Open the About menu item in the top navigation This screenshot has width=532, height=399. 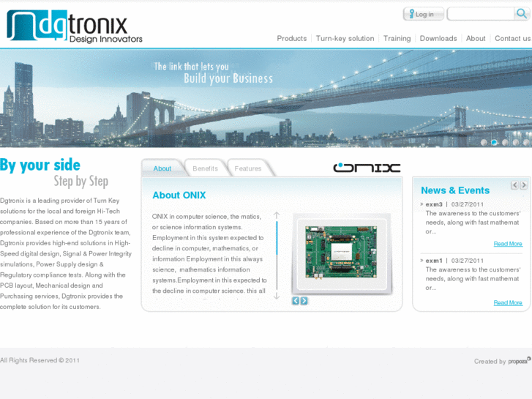pos(476,38)
